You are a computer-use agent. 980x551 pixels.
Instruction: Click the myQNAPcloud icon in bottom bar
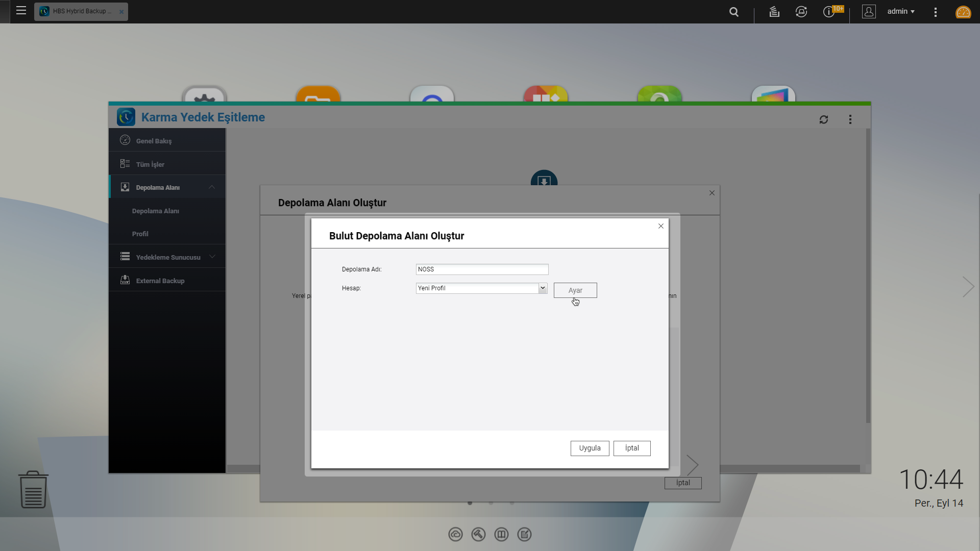coord(455,534)
